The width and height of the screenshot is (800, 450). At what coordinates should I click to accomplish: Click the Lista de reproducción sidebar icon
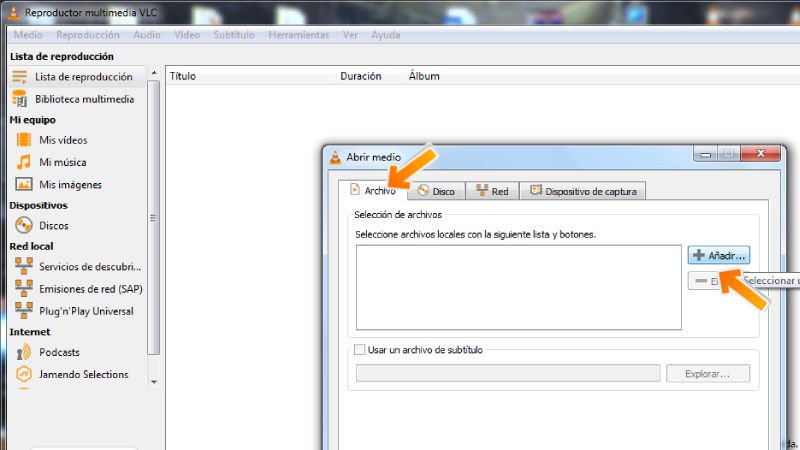19,77
